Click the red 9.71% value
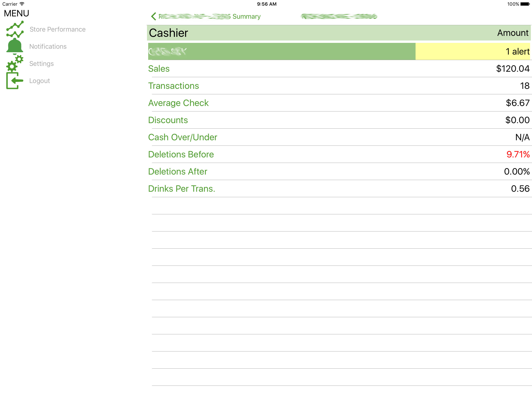 pyautogui.click(x=518, y=154)
